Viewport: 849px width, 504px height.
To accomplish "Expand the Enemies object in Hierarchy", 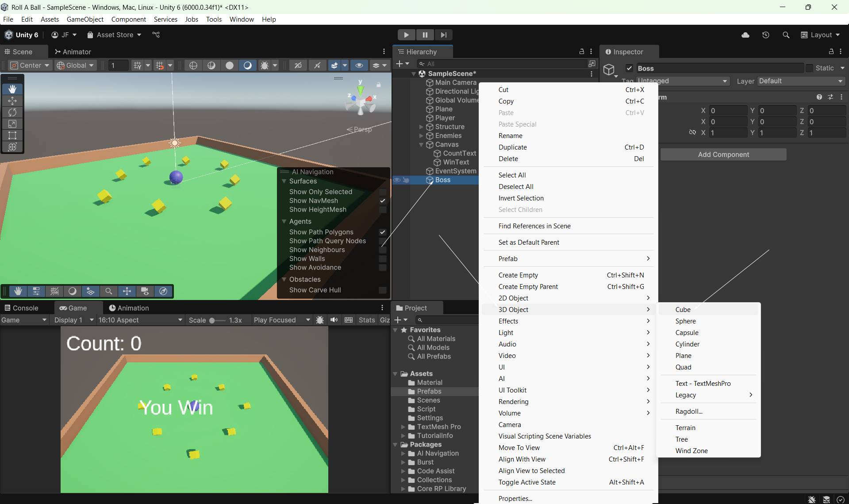I will 421,136.
